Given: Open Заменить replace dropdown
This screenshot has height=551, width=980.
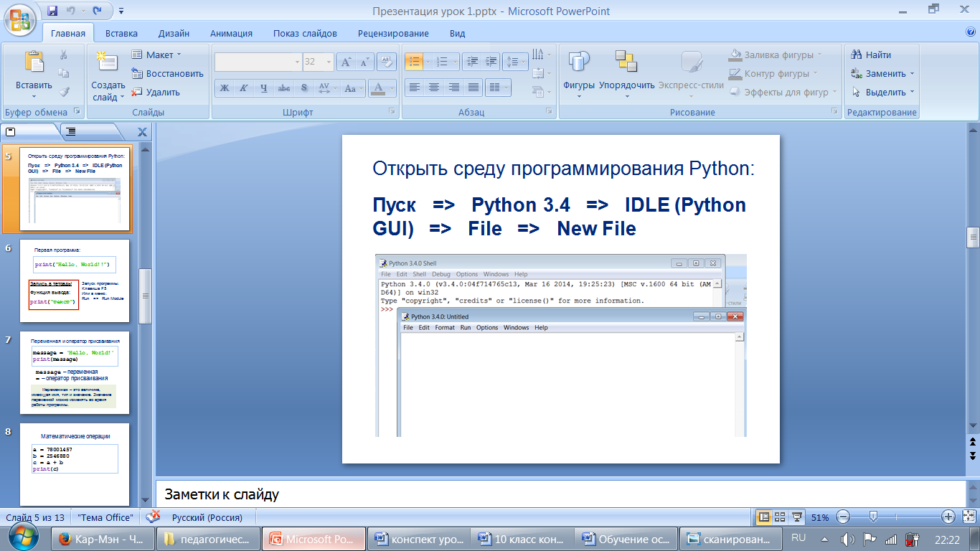Looking at the screenshot, I should click(882, 73).
